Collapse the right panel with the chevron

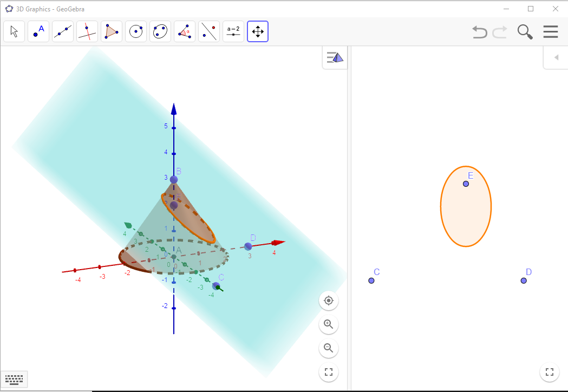(555, 58)
